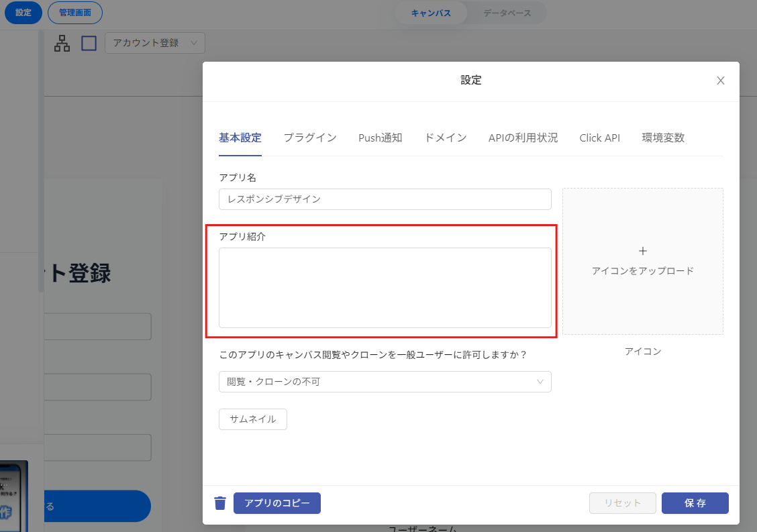The image size is (757, 532).
Task: Click the trash delete app icon
Action: 220,503
